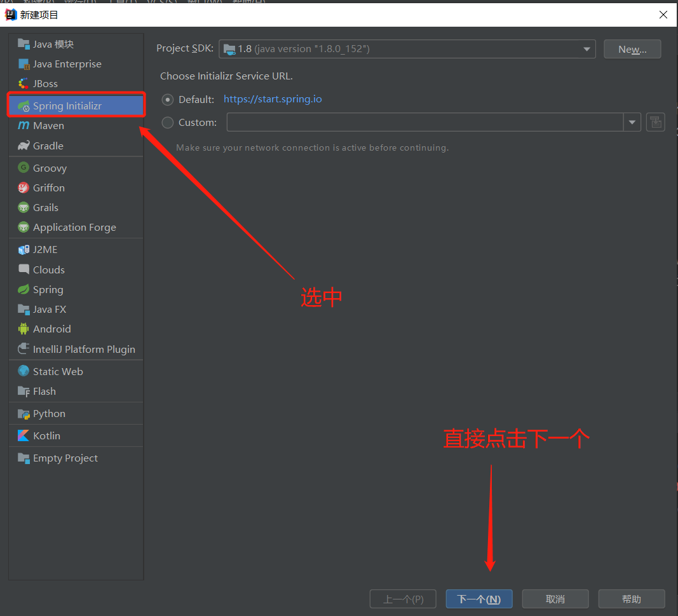
Task: Click the Gradle elephant icon
Action: click(24, 146)
